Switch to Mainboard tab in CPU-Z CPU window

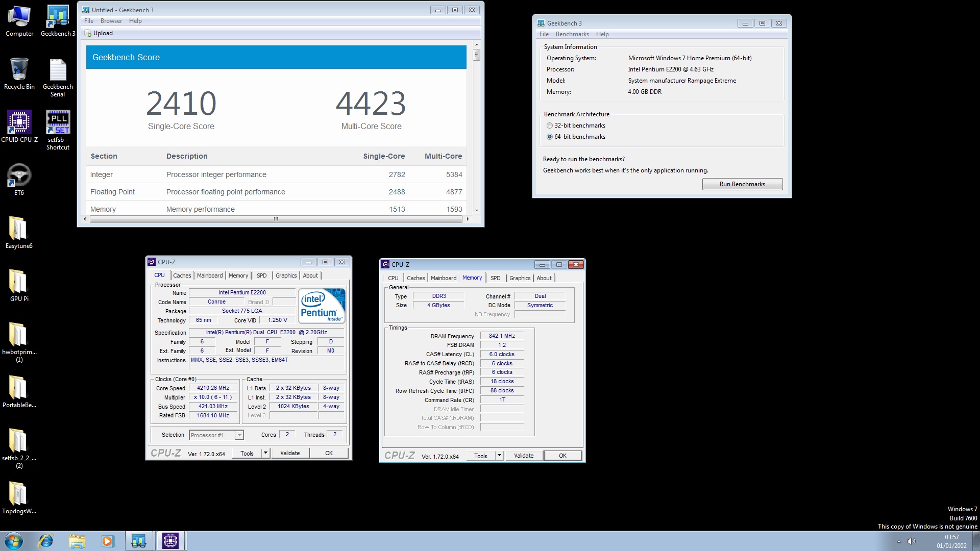coord(210,275)
